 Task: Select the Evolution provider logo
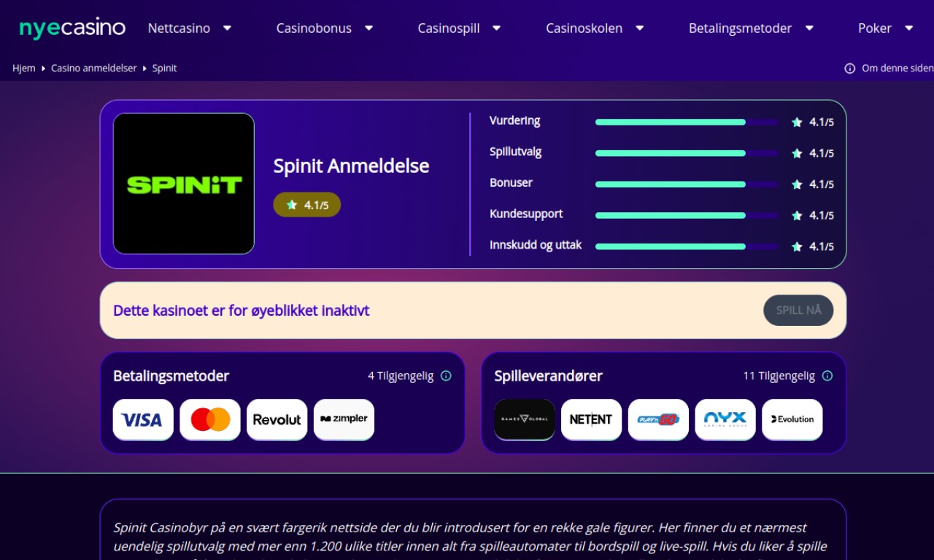792,419
